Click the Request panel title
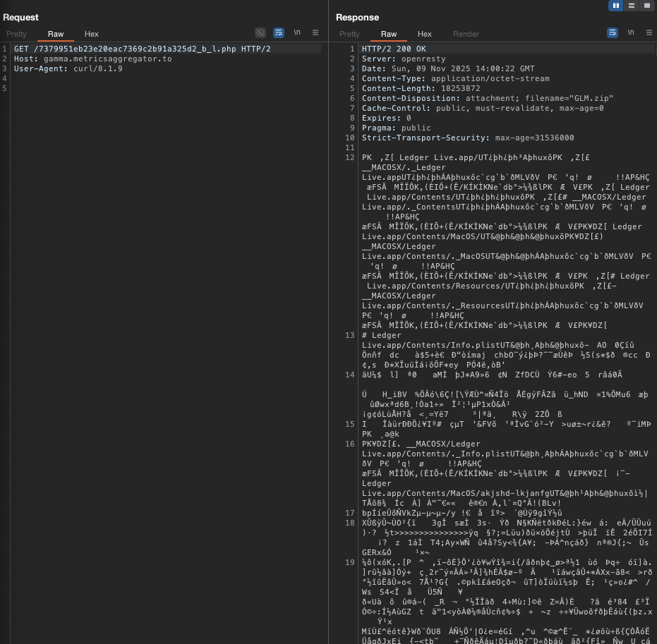Viewport: 657px width, 644px height. coord(20,17)
